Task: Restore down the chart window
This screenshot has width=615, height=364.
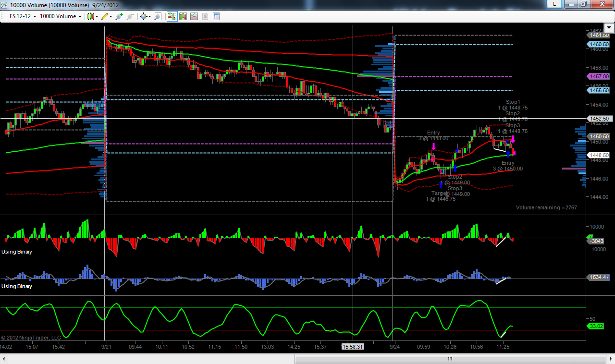Action: coord(583,4)
